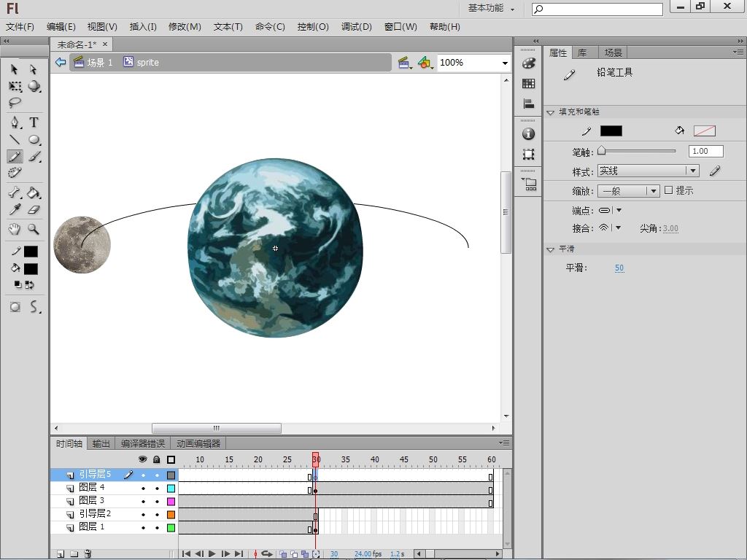Toggle lock dot for 图层 3
This screenshot has width=747, height=560.
pos(156,502)
